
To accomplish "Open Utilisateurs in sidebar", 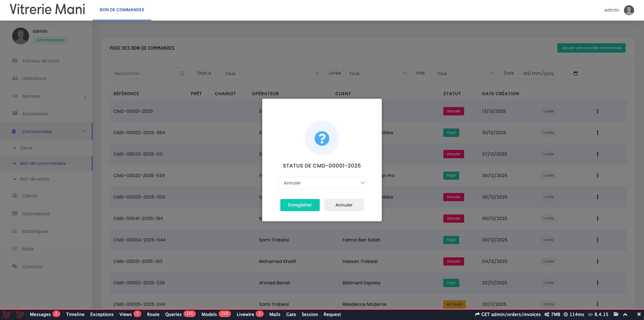I will (x=34, y=78).
